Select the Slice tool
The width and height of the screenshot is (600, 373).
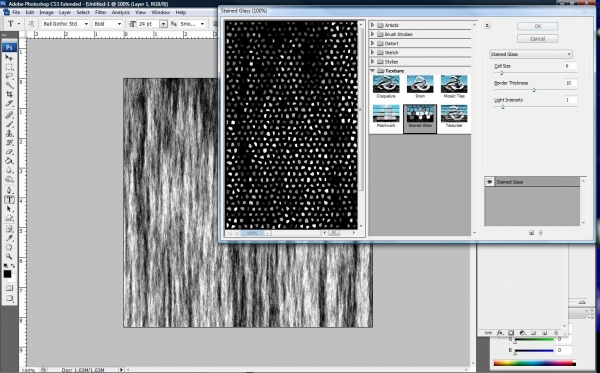(9, 103)
